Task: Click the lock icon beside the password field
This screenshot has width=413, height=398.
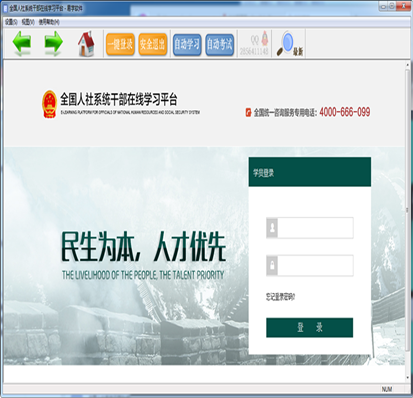Action: [x=272, y=265]
